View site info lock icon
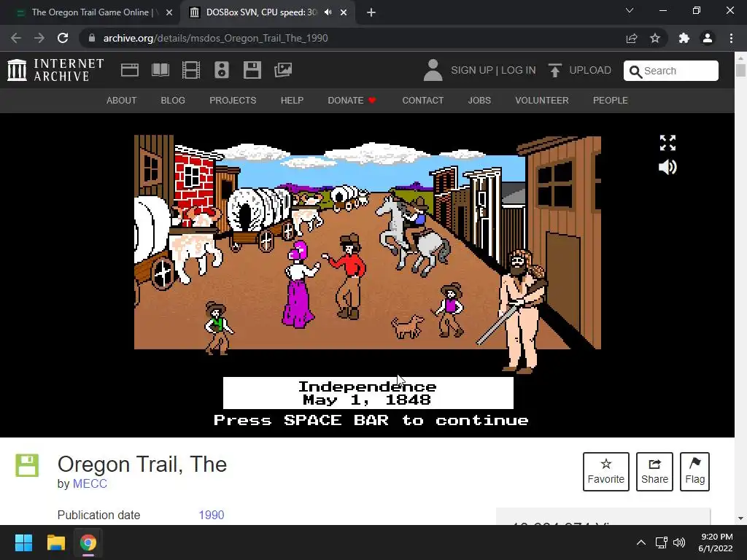This screenshot has width=747, height=560. (x=92, y=38)
